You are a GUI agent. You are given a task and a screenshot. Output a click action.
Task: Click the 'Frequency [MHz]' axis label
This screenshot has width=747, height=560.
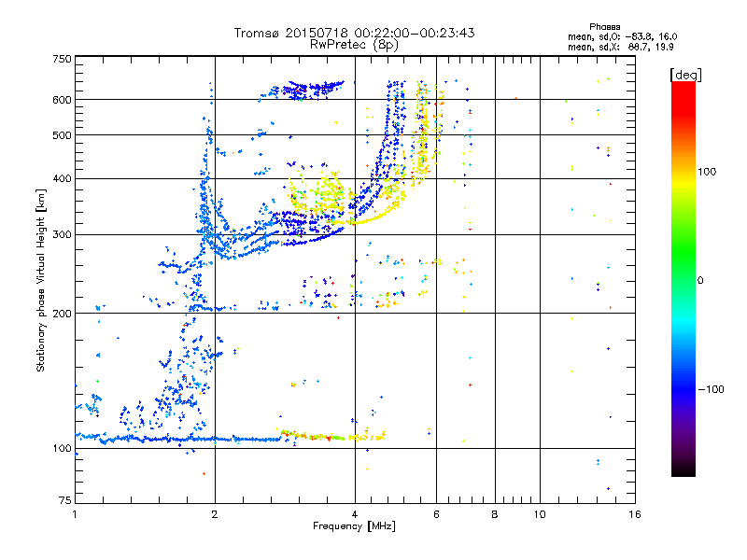click(x=354, y=526)
